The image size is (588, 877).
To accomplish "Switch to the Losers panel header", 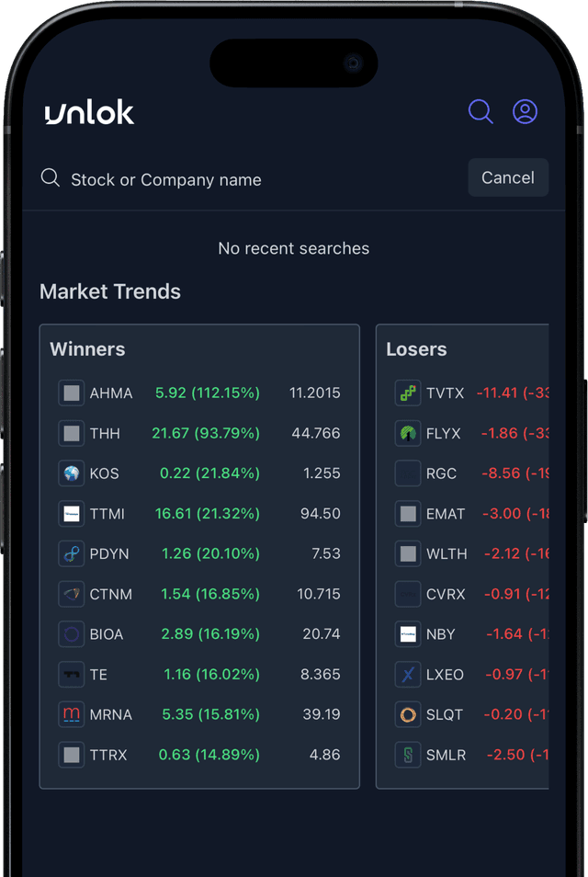I will 416,349.
